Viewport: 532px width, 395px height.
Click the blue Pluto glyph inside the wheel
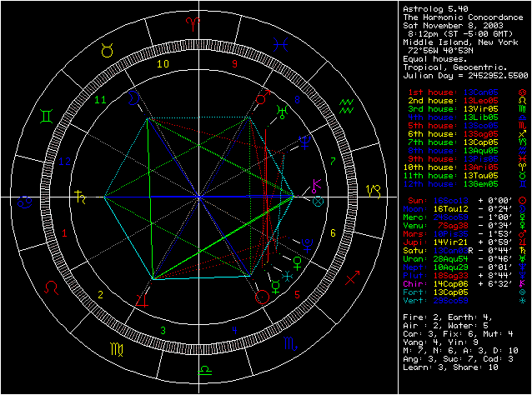coord(307,246)
